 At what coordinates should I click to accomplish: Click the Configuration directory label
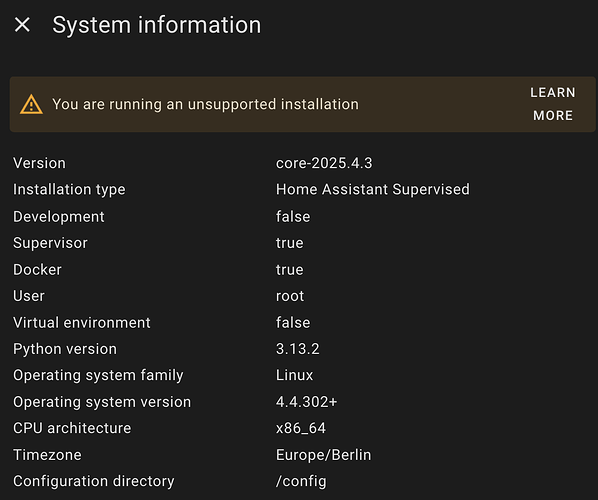(x=93, y=481)
